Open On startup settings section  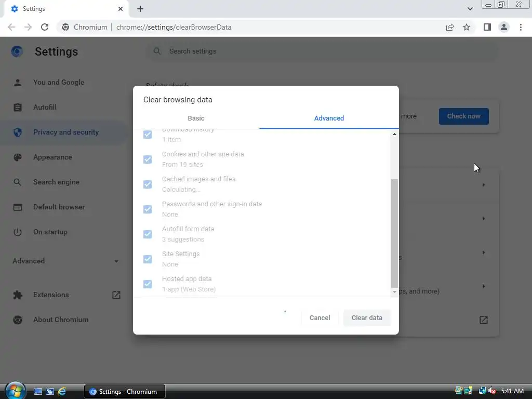[x=50, y=232]
